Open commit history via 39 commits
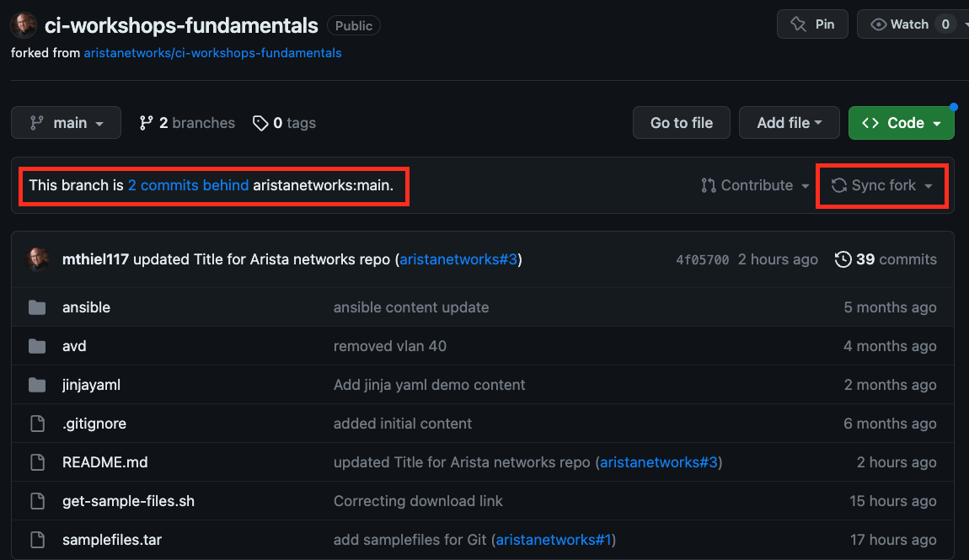The width and height of the screenshot is (969, 560). (x=886, y=259)
